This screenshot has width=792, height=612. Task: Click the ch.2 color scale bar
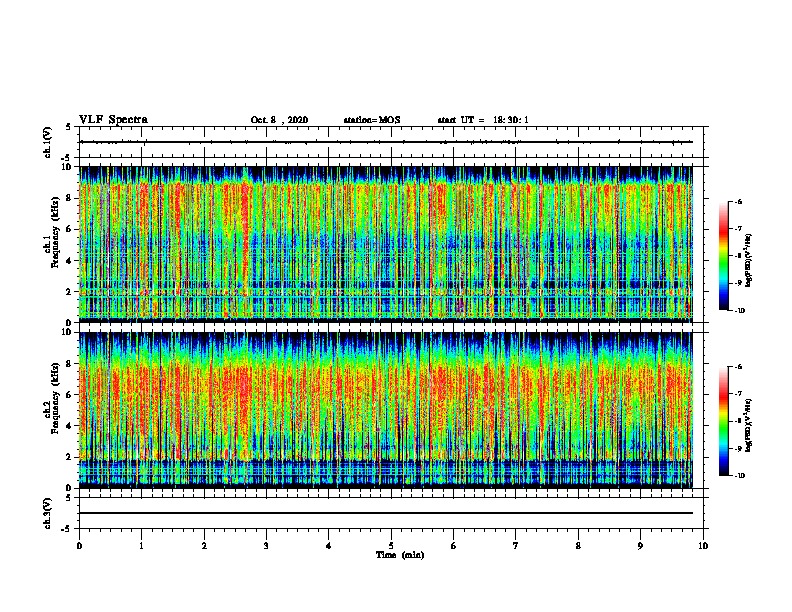point(723,421)
